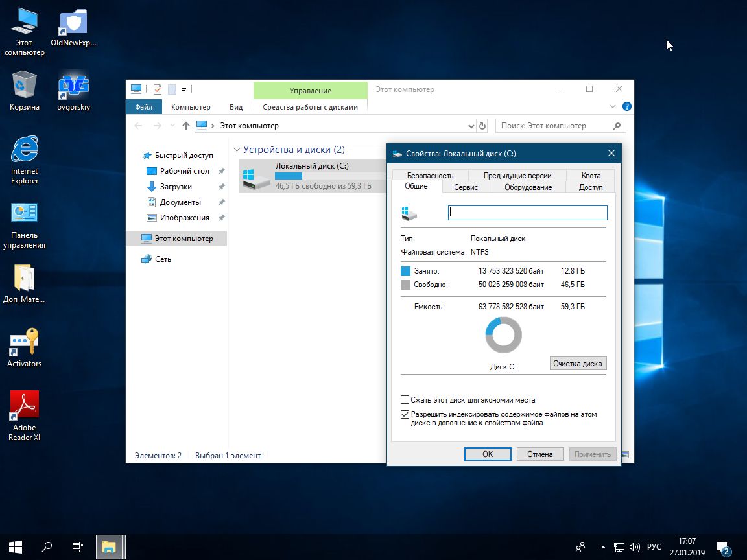Screen dimensions: 747x560
Task: Expand the address bar history dropdown
Action: [x=471, y=126]
